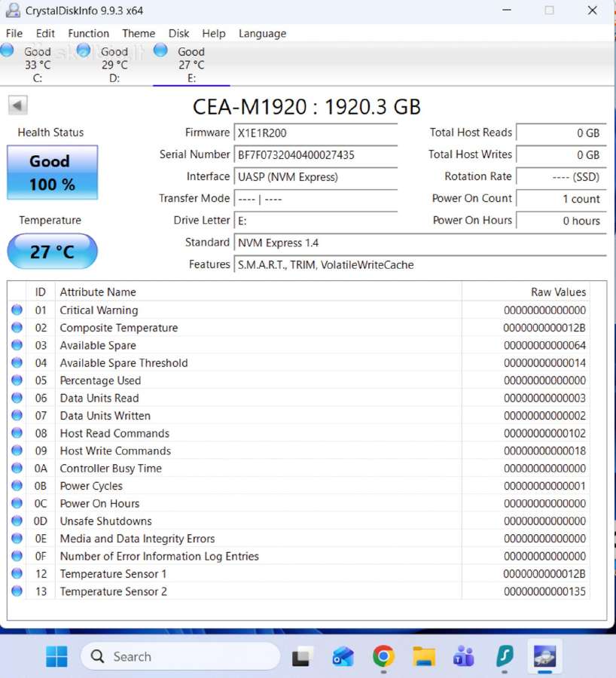
Task: Click the status icon for Controller Busy Time
Action: coord(17,468)
